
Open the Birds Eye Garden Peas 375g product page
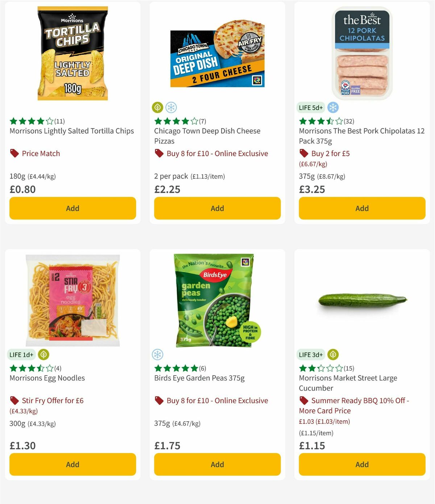[x=199, y=378]
